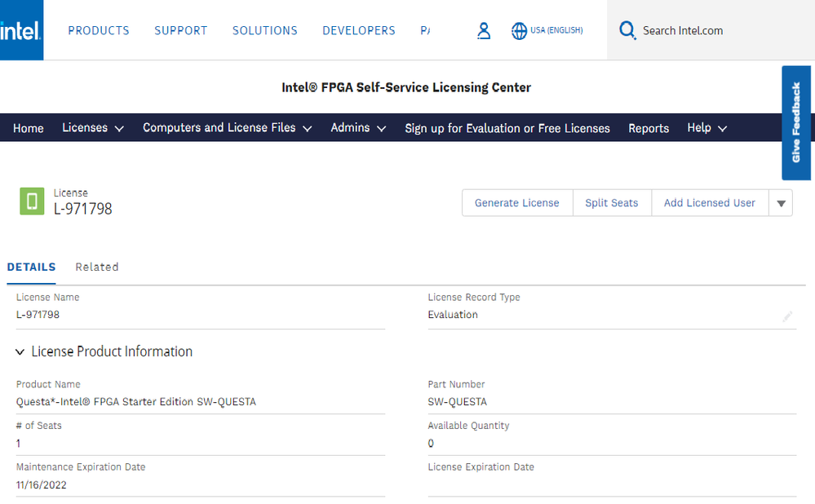Collapse License Product Information section
This screenshot has height=504, width=815.
(20, 352)
